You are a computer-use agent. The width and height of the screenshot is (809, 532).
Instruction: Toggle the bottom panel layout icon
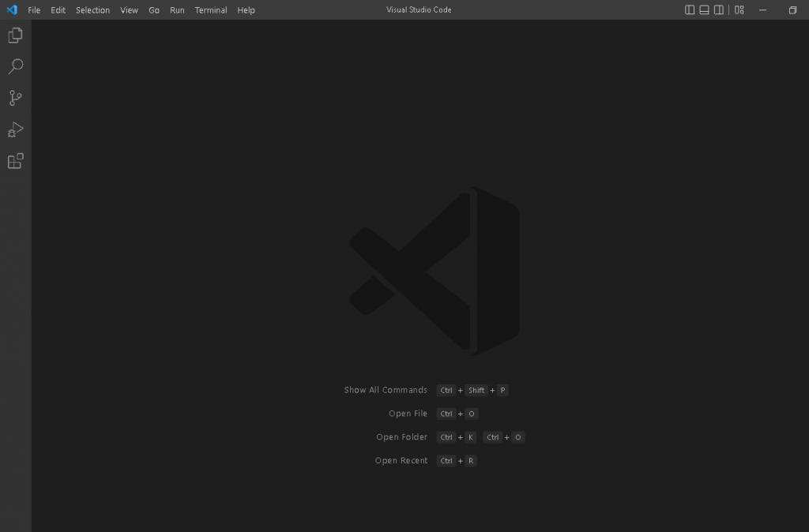pyautogui.click(x=704, y=9)
